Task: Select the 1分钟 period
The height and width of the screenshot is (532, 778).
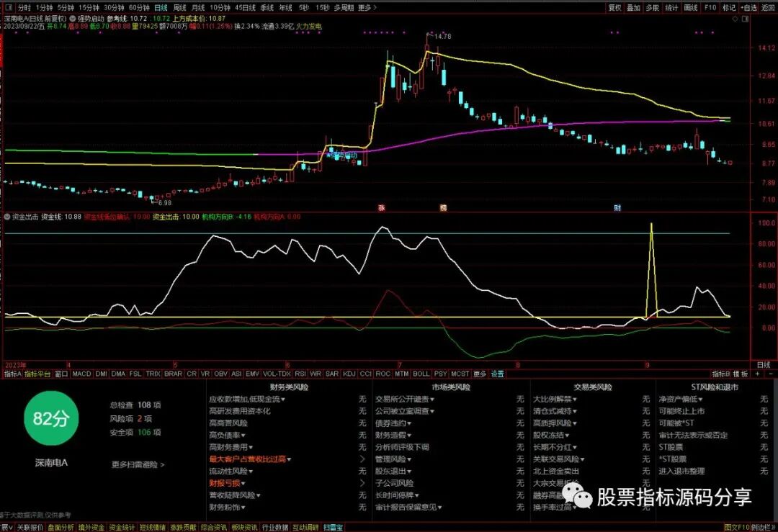Action: pos(44,7)
